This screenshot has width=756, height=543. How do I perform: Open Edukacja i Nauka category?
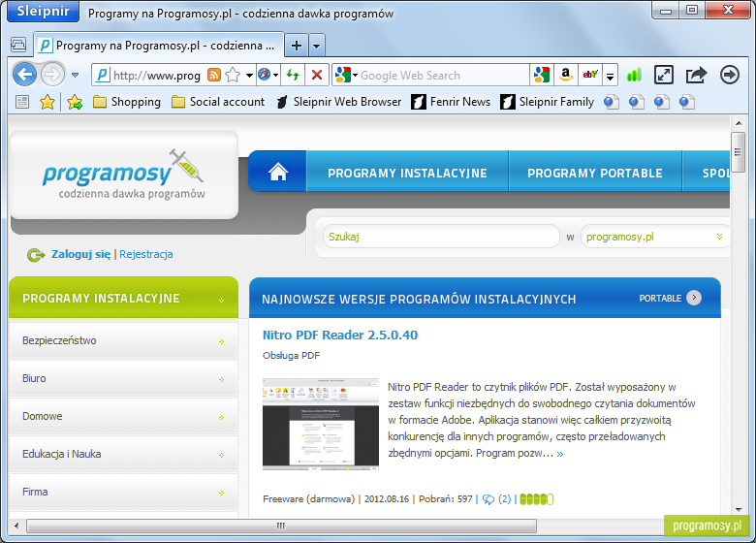point(123,454)
